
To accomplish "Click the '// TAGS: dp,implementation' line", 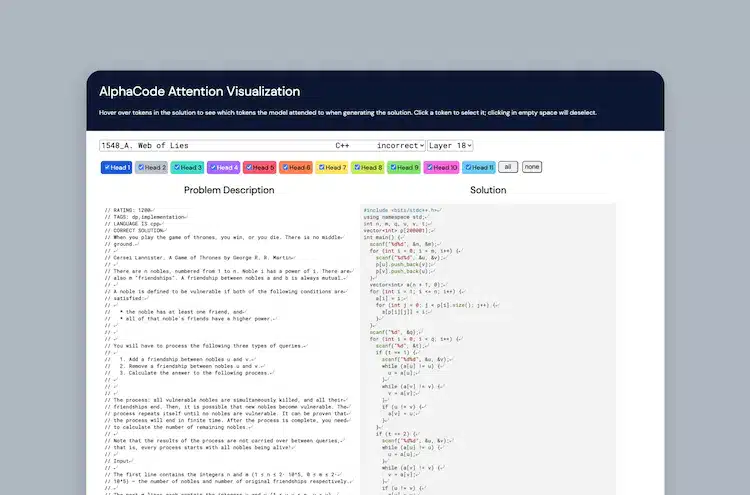I will 146,217.
